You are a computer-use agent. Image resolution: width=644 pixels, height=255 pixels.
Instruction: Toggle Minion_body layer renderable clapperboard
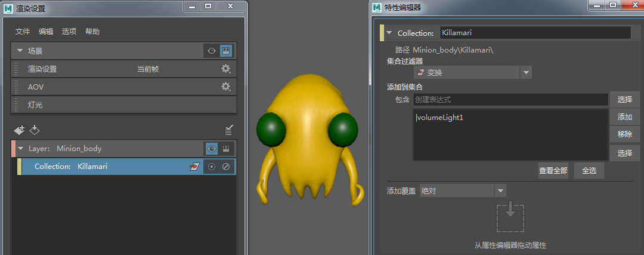click(x=225, y=149)
